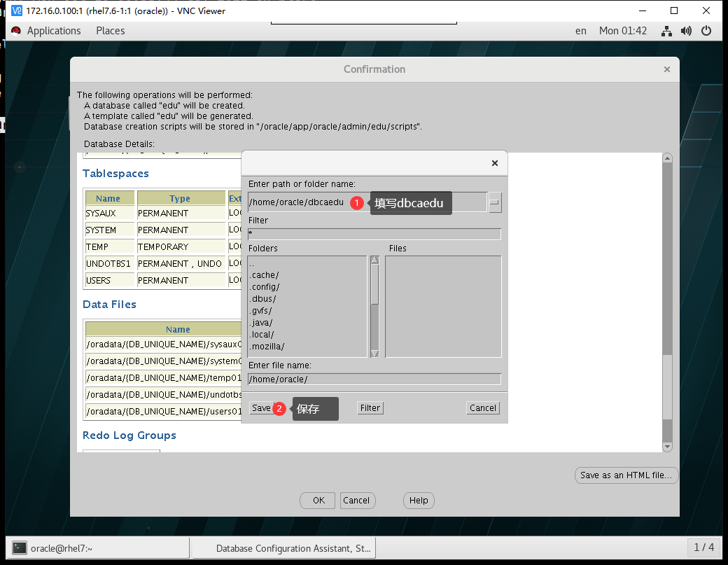This screenshot has height=565, width=728.
Task: Close the file chooser dialog with X
Action: tap(495, 163)
